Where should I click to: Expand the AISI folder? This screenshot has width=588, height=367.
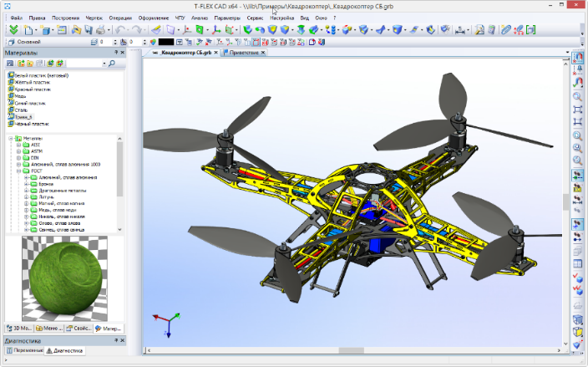click(18, 145)
